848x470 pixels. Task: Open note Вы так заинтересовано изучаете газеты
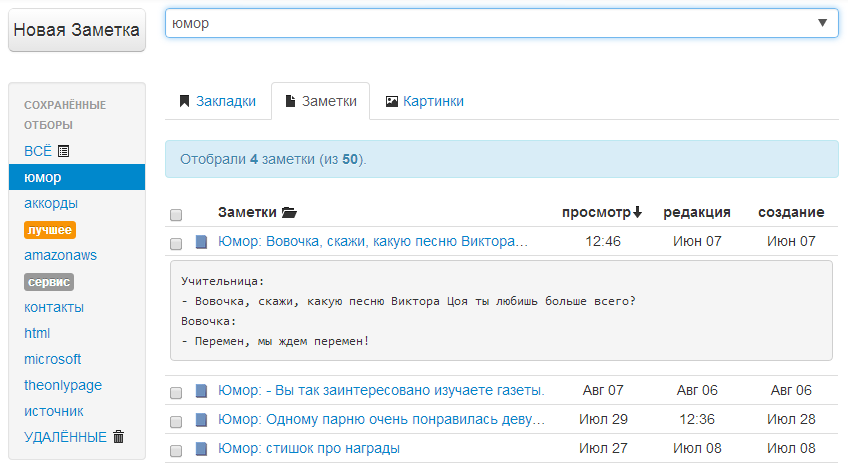click(x=381, y=390)
